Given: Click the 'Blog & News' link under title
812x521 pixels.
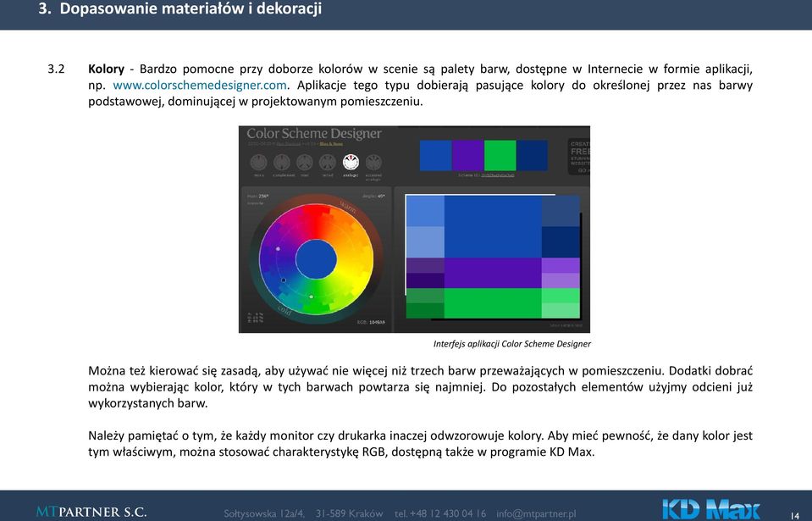Looking at the screenshot, I should coord(331,144).
